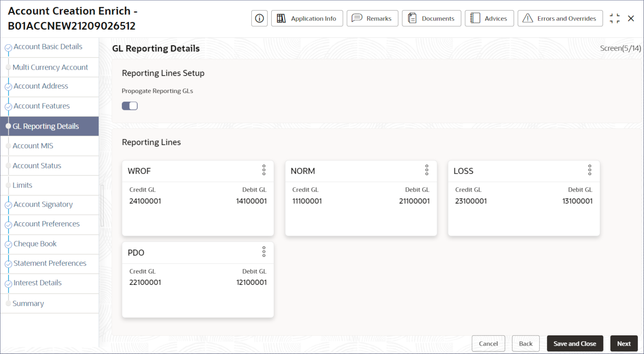Viewport: 644px width, 354px height.
Task: Go to Account Basic Details step
Action: point(49,47)
